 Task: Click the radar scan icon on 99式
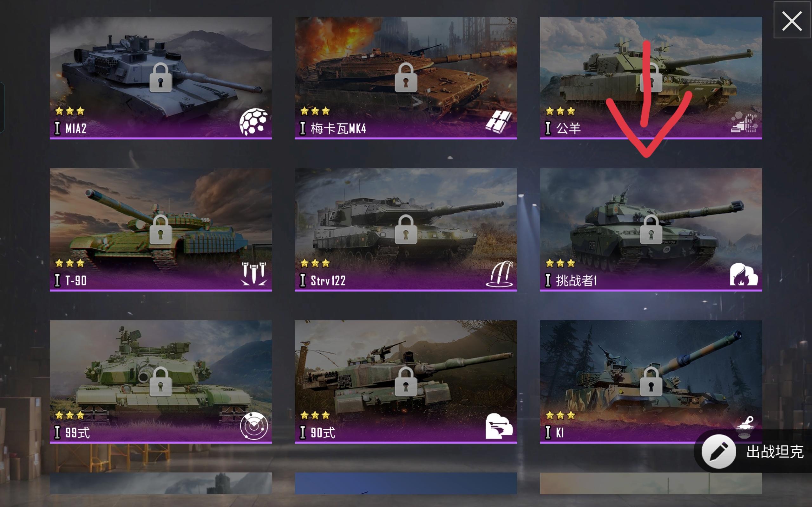(x=254, y=426)
